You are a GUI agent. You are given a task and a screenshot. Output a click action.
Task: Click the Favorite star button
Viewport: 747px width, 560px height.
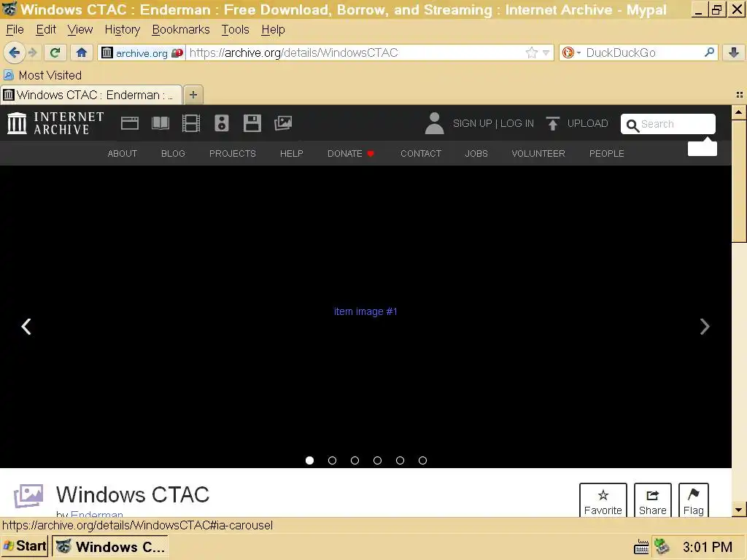[x=603, y=500]
